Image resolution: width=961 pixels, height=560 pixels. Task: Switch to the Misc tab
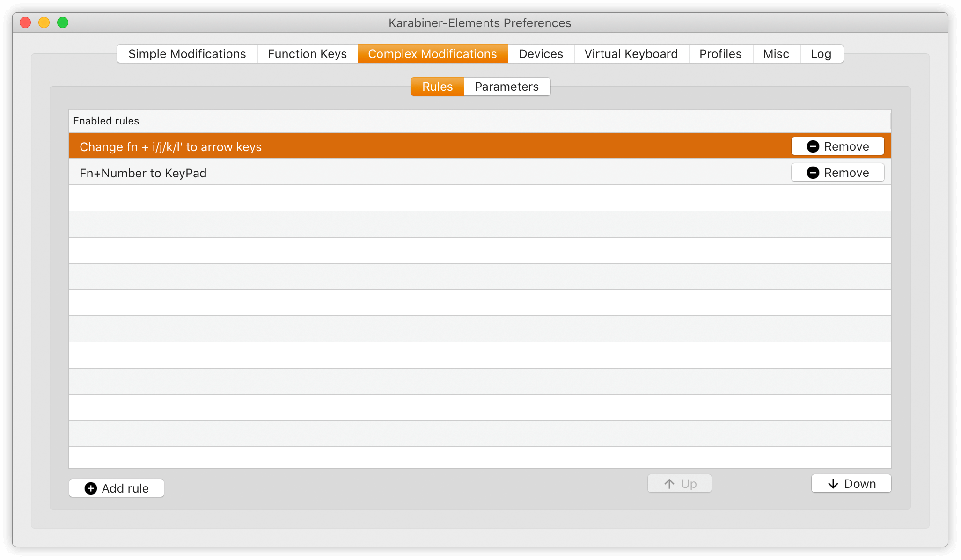pyautogui.click(x=776, y=54)
